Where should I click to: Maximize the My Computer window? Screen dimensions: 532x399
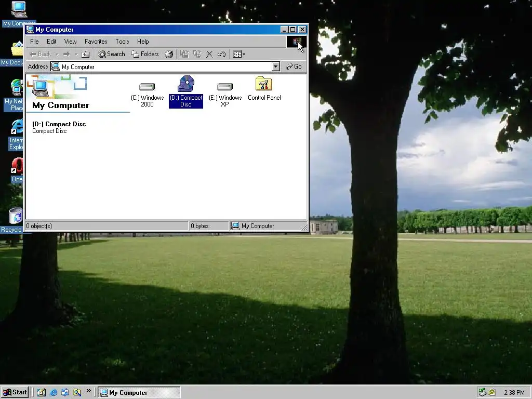[x=293, y=30]
